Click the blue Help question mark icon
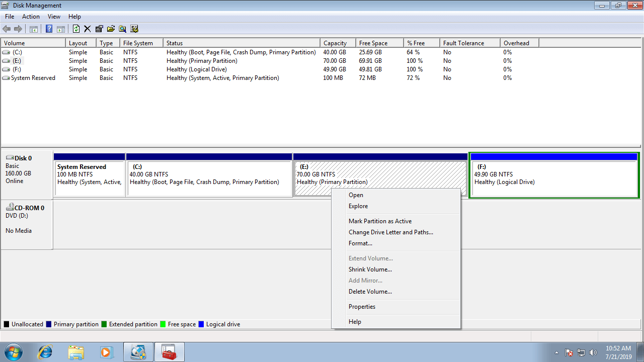The height and width of the screenshot is (362, 644). tap(49, 29)
